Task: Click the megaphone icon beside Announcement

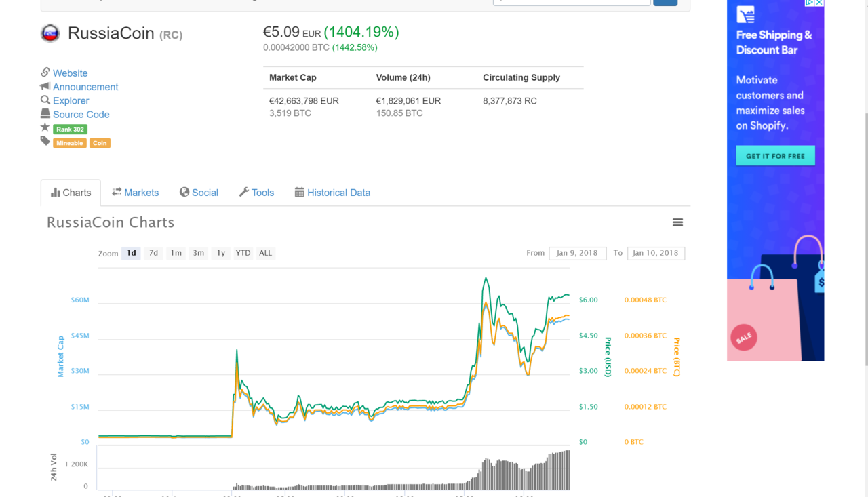Action: (45, 86)
